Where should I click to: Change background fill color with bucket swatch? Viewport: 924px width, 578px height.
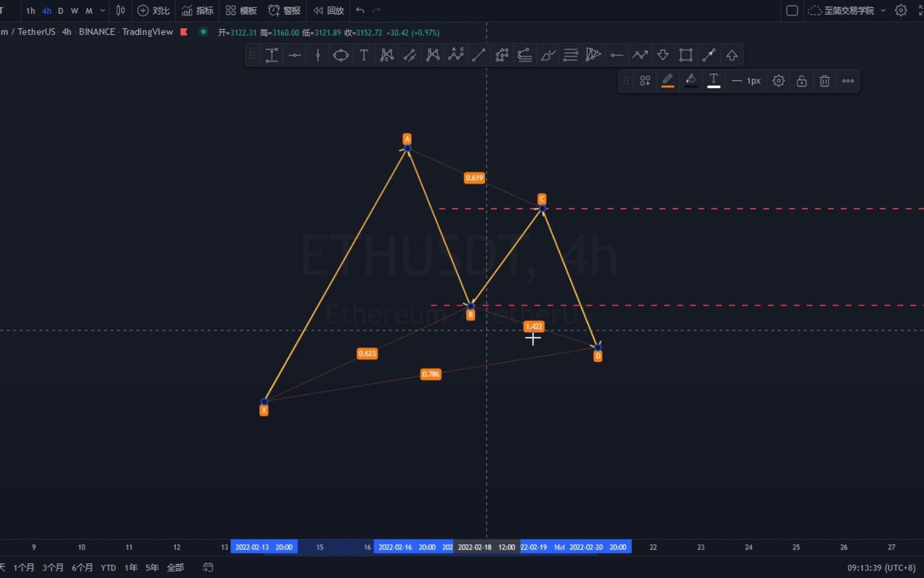coord(691,81)
